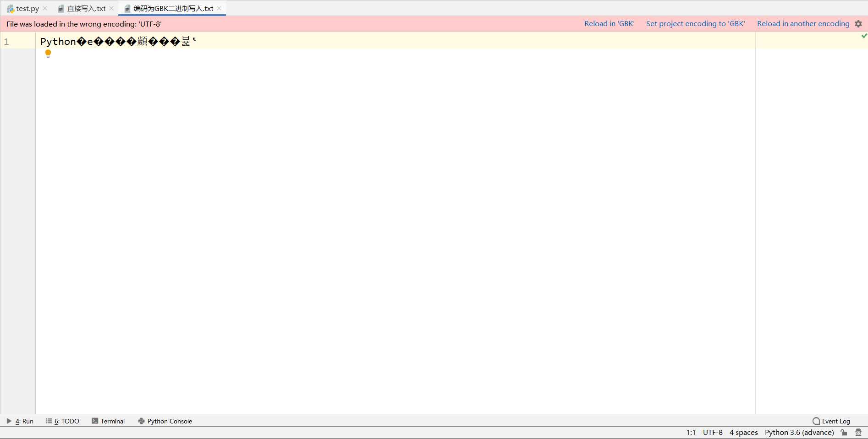Click line number 1 in the gutter

[6, 42]
